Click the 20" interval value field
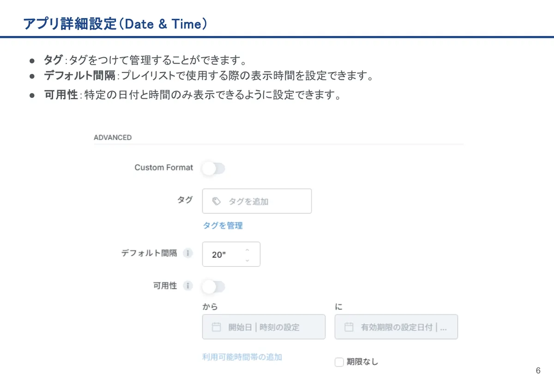 tap(231, 254)
